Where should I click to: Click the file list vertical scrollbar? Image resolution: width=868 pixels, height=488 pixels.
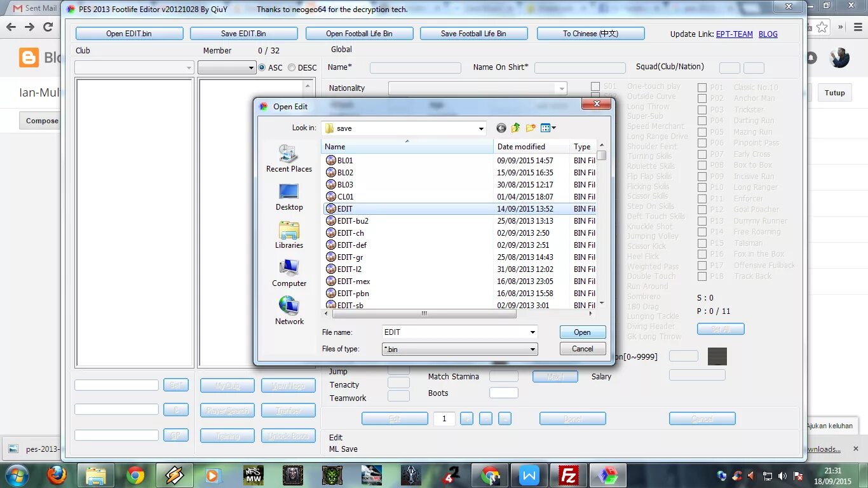coord(602,155)
